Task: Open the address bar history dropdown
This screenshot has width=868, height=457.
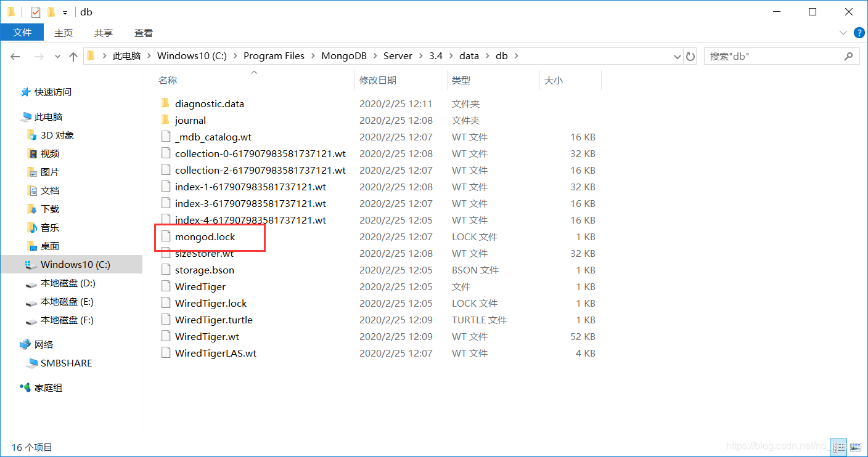Action: click(x=677, y=56)
